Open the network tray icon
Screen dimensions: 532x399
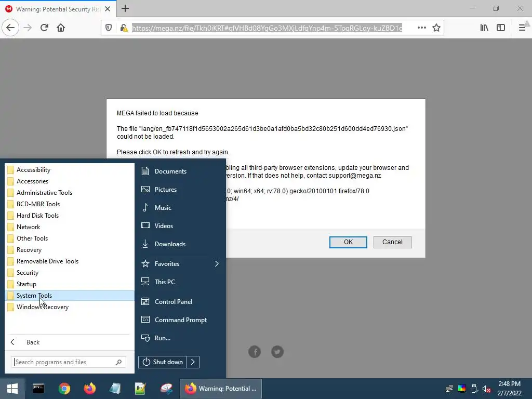[x=449, y=389]
